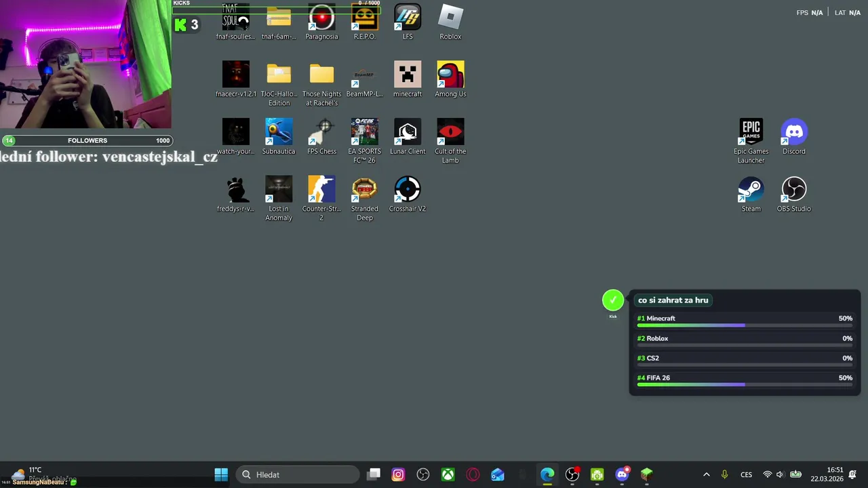Open the minecraft creeper icon on desktop
868x488 pixels.
[408, 80]
